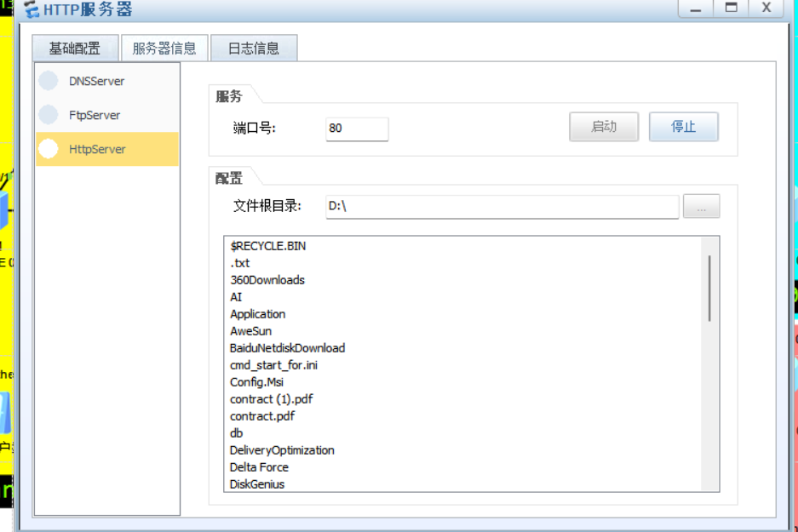The image size is (798, 532).
Task: Select Application in the file list
Action: tap(257, 314)
